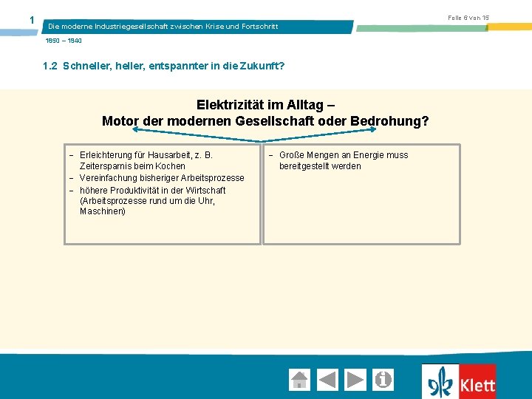The width and height of the screenshot is (532, 399).
Task: Select text '(Arbeitsprozesse rund um die Uhr,'
Action: click(x=147, y=201)
